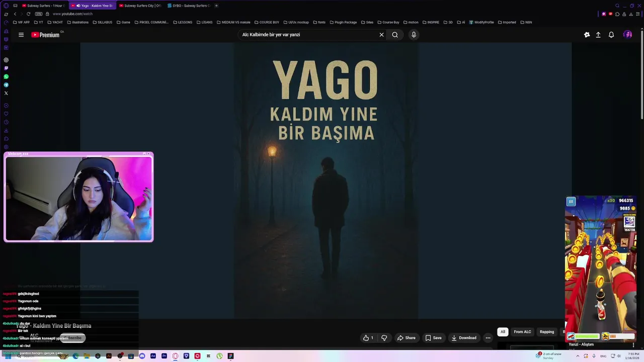Screen dimensions: 644x362
Task: Open more actions three-dot menu
Action: 488,338
